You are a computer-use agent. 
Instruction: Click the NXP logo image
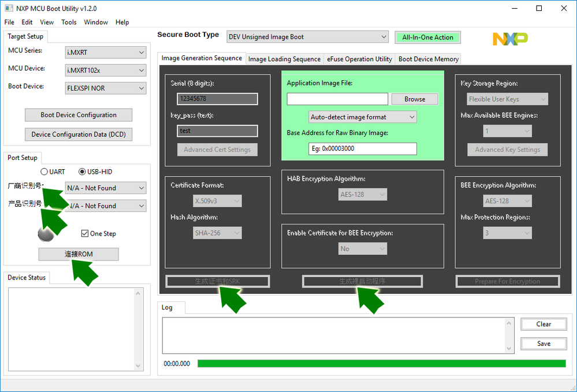[510, 39]
